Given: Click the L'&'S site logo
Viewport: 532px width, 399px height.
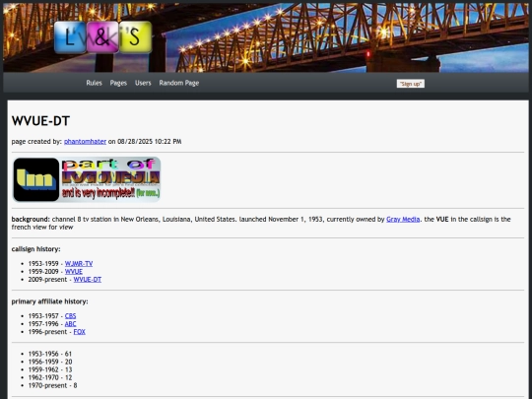Looking at the screenshot, I should click(x=102, y=37).
